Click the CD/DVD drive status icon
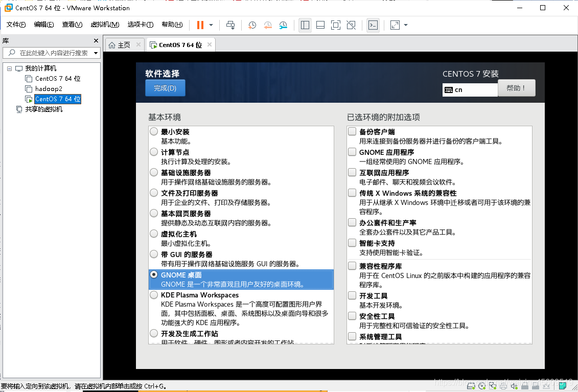This screenshot has height=392, width=578. click(x=482, y=386)
